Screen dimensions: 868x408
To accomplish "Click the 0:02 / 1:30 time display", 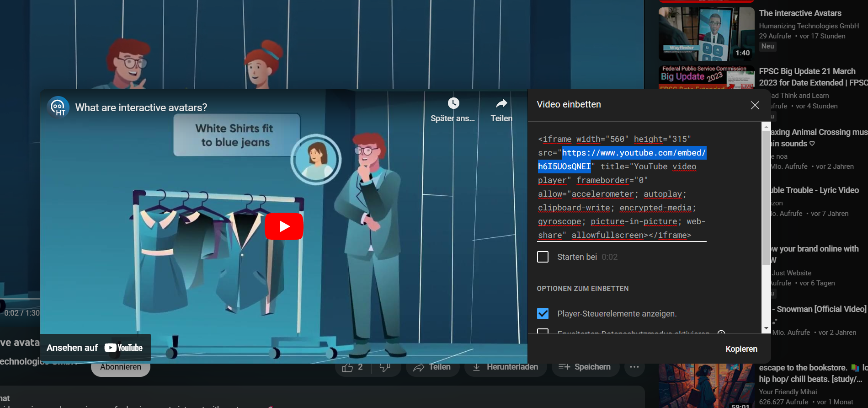I will tap(21, 313).
